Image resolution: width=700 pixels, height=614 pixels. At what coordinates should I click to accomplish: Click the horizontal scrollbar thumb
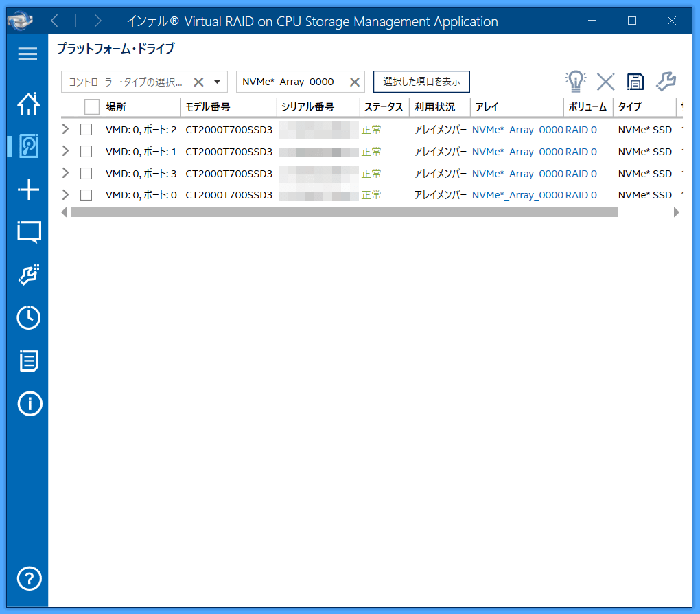pos(344,212)
